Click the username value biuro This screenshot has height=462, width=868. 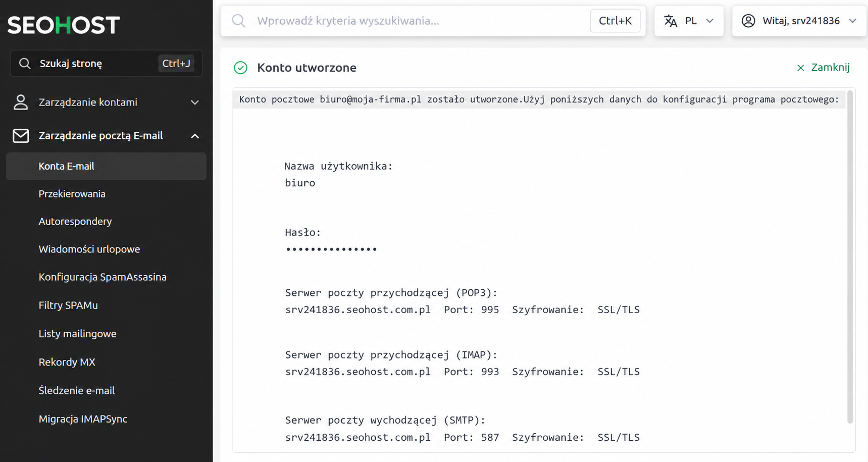[300, 183]
